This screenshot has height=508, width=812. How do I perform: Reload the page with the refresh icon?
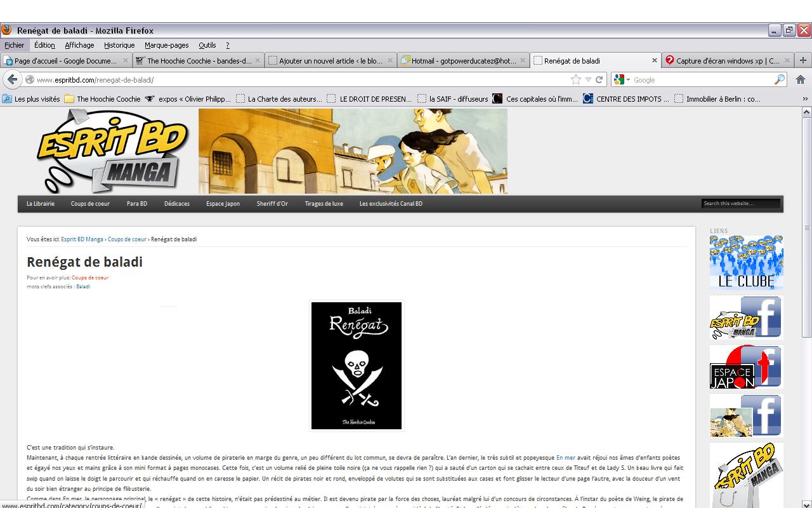coord(599,79)
